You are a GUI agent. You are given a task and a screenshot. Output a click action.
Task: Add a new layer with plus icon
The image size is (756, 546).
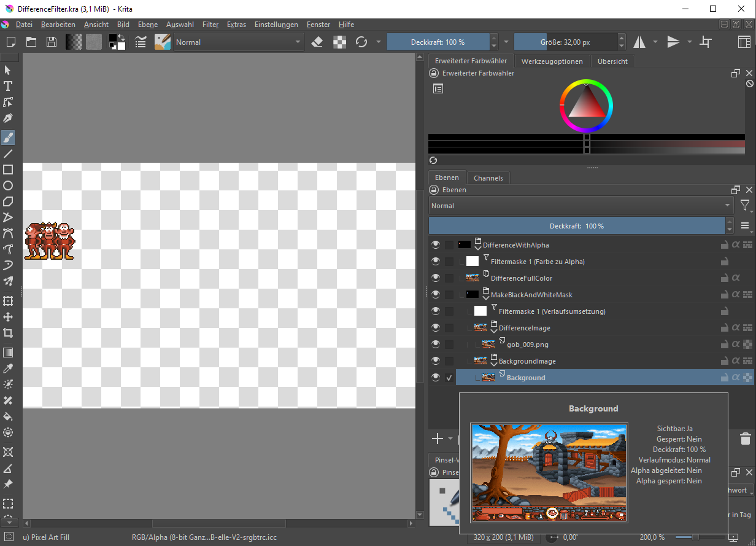tap(438, 439)
